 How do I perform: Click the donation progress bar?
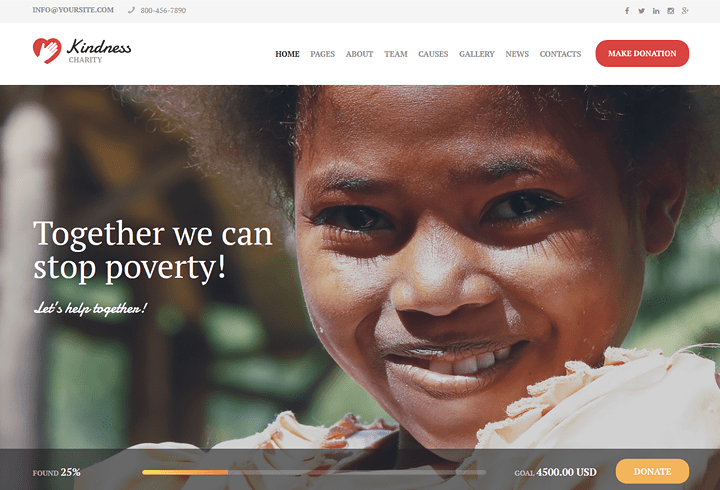314,472
